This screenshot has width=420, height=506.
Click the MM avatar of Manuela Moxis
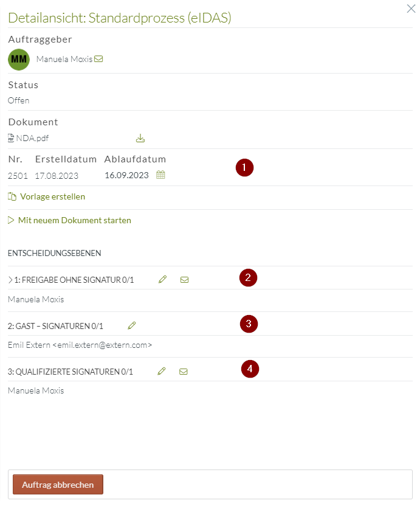[x=18, y=59]
